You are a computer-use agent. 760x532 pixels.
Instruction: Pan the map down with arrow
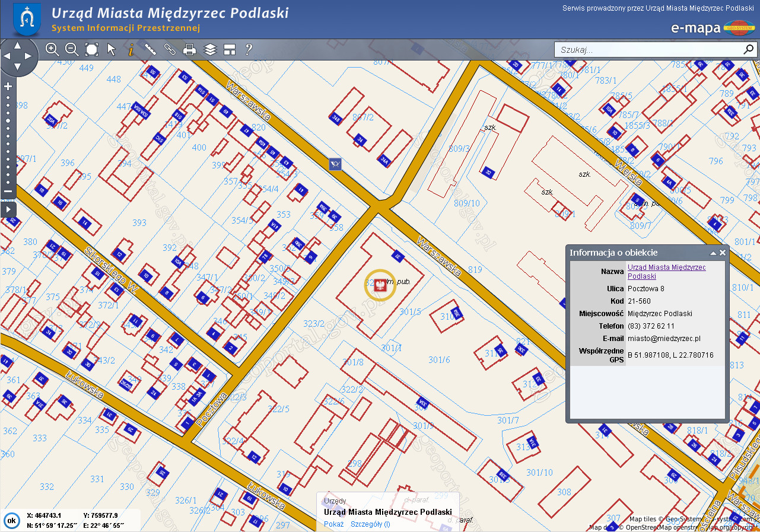pyautogui.click(x=17, y=66)
